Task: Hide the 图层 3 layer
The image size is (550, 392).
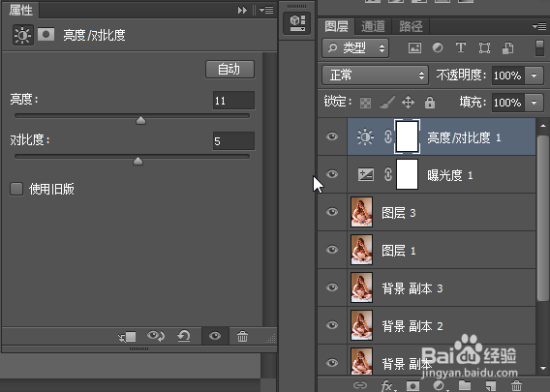Action: pyautogui.click(x=332, y=212)
